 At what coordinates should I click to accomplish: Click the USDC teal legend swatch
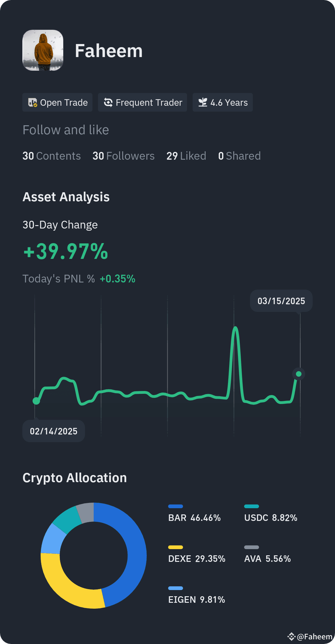(x=252, y=506)
